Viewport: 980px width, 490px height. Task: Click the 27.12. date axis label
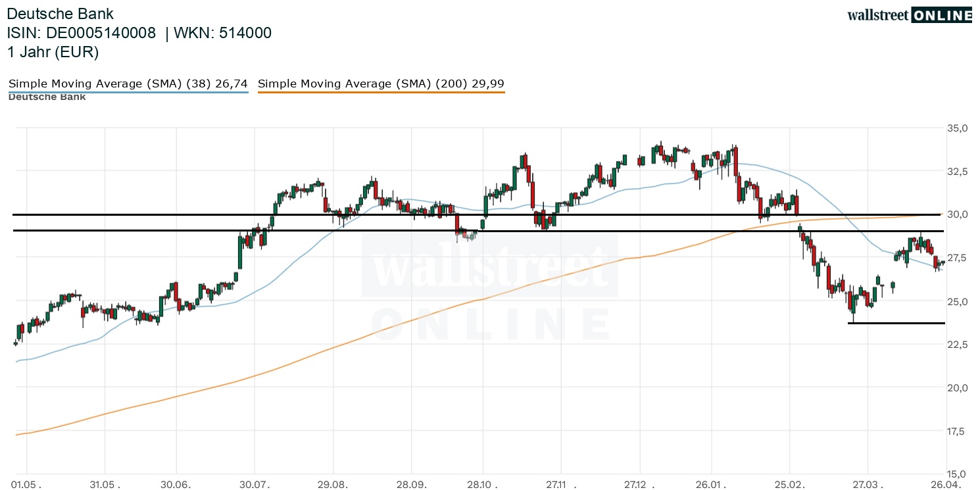pos(637,484)
